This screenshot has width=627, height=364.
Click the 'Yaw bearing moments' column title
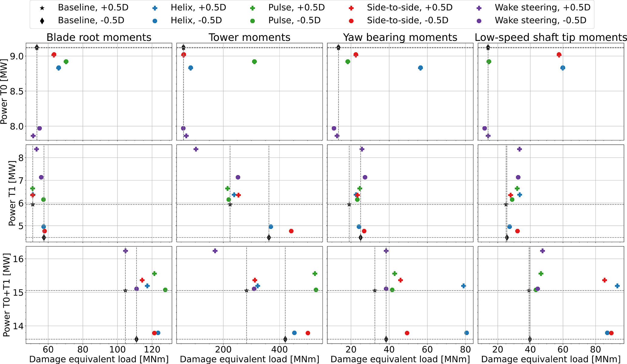click(x=400, y=37)
